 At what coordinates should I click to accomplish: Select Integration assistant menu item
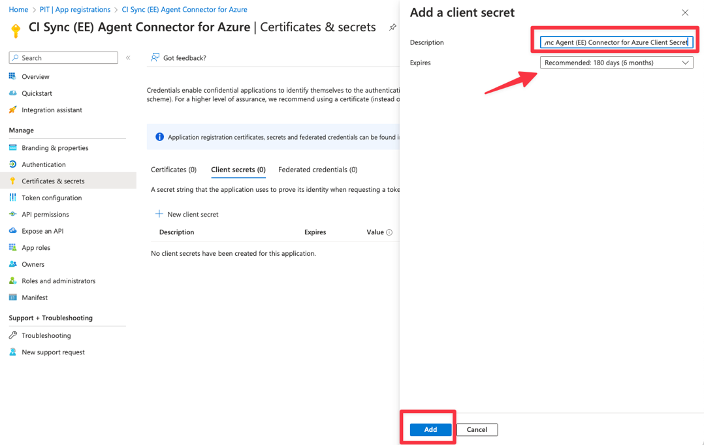(52, 110)
